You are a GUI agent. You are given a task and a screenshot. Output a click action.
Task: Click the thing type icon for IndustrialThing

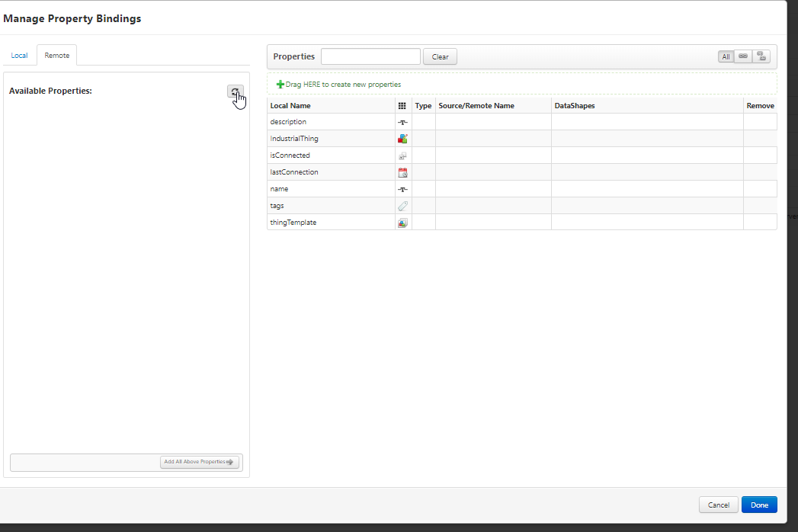pyautogui.click(x=403, y=138)
